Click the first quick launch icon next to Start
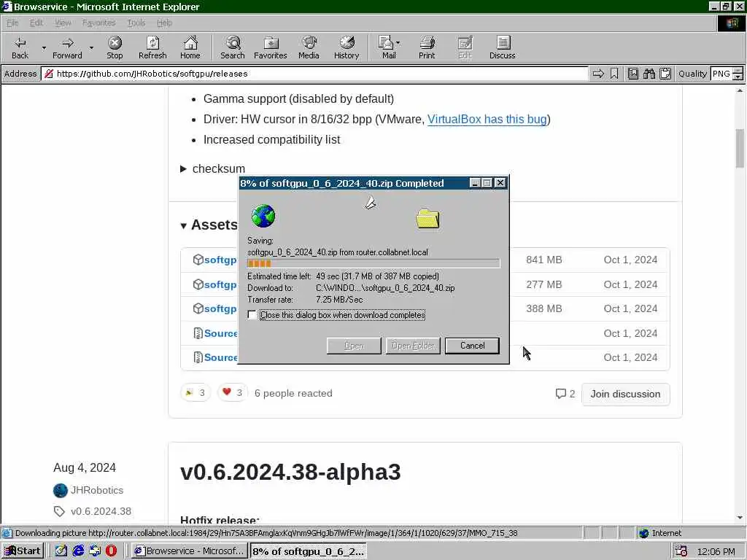 pos(61,551)
